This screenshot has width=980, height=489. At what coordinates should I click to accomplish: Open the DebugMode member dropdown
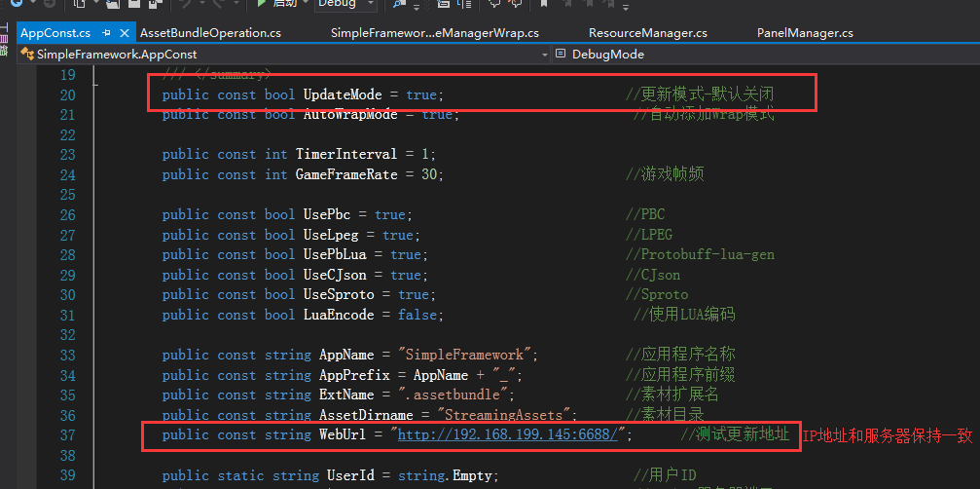766,55
